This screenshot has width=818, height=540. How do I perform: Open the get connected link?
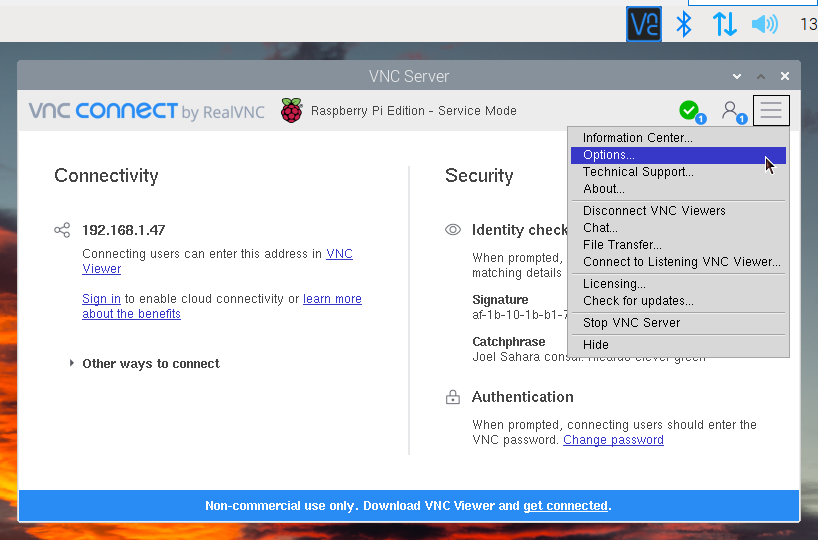coord(565,506)
